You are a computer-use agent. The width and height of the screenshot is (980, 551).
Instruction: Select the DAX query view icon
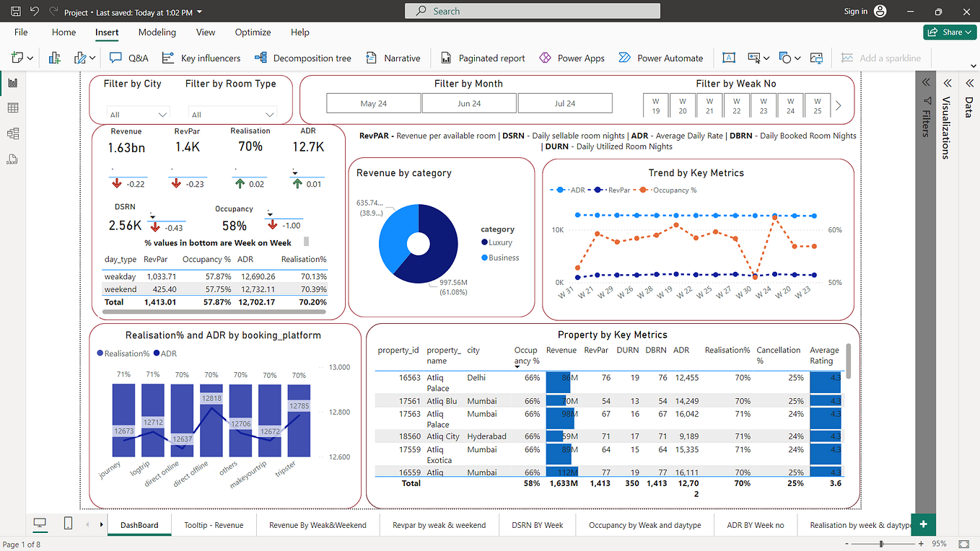tap(10, 159)
